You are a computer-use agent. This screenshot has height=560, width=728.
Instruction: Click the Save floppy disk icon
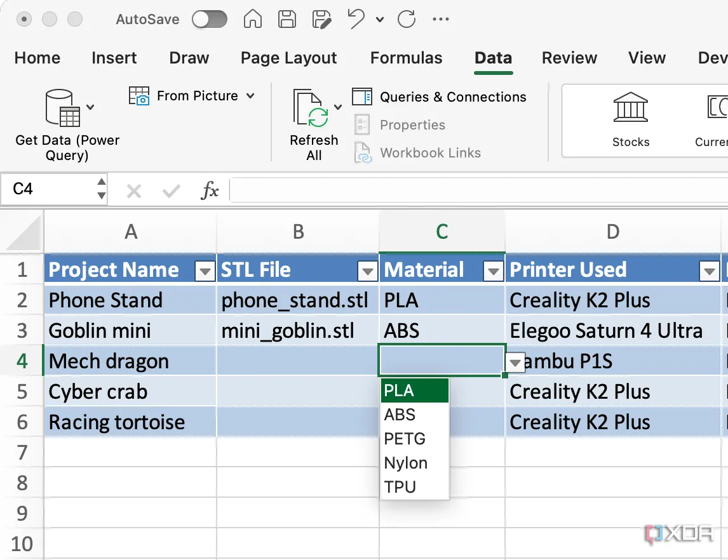[287, 19]
